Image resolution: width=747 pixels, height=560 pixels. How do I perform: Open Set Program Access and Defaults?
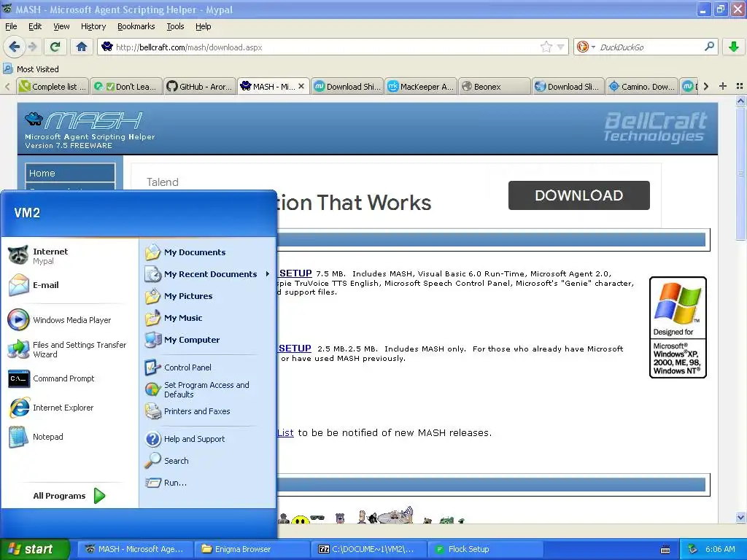pyautogui.click(x=208, y=389)
